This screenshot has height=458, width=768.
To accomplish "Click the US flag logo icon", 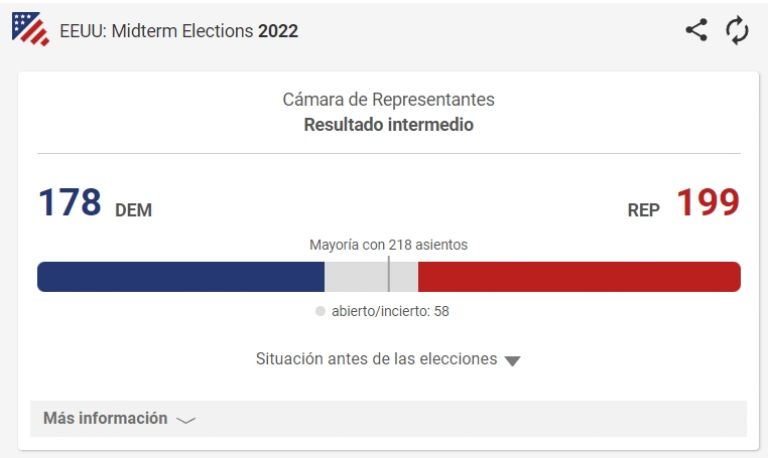I will 30,29.
